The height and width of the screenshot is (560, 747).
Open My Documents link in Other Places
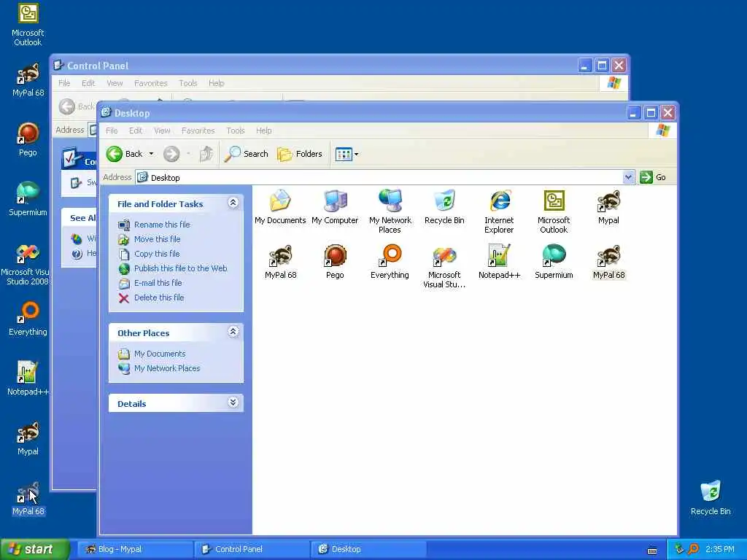coord(160,354)
